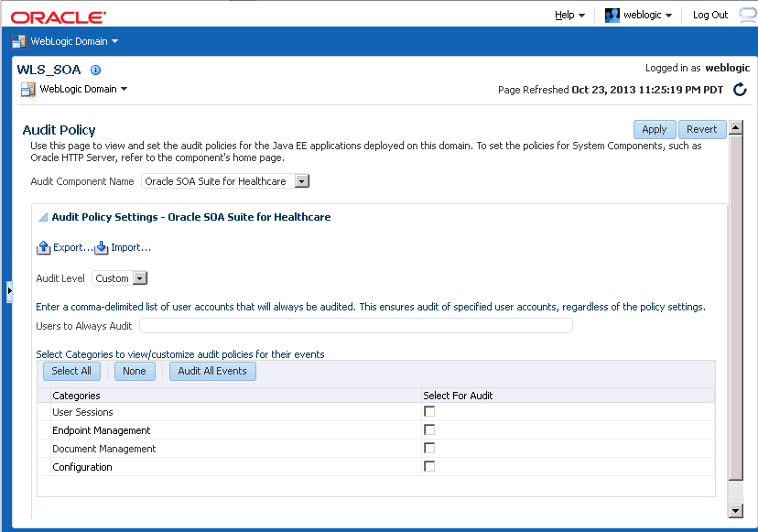
Task: Click the Users to Always Audit field
Action: pyautogui.click(x=356, y=326)
